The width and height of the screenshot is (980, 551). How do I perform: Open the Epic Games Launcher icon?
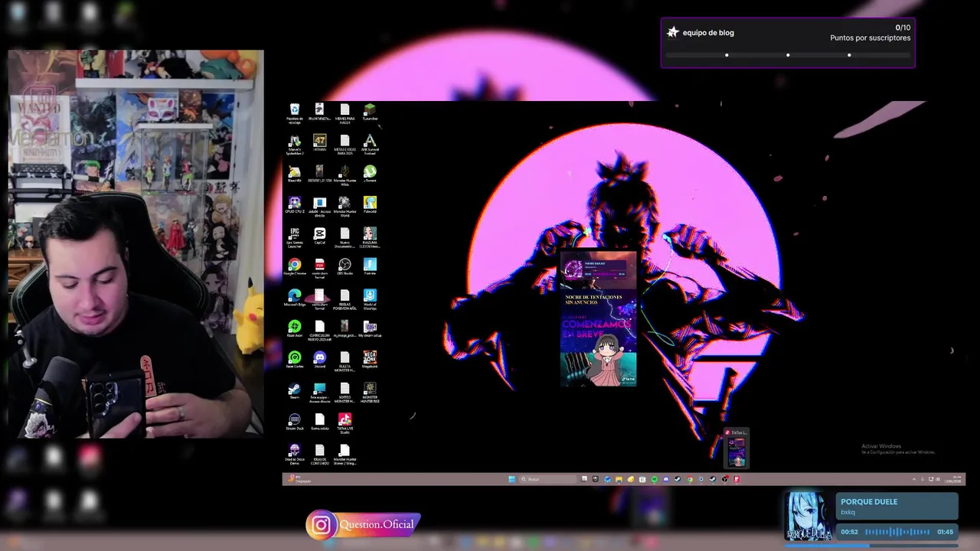294,236
